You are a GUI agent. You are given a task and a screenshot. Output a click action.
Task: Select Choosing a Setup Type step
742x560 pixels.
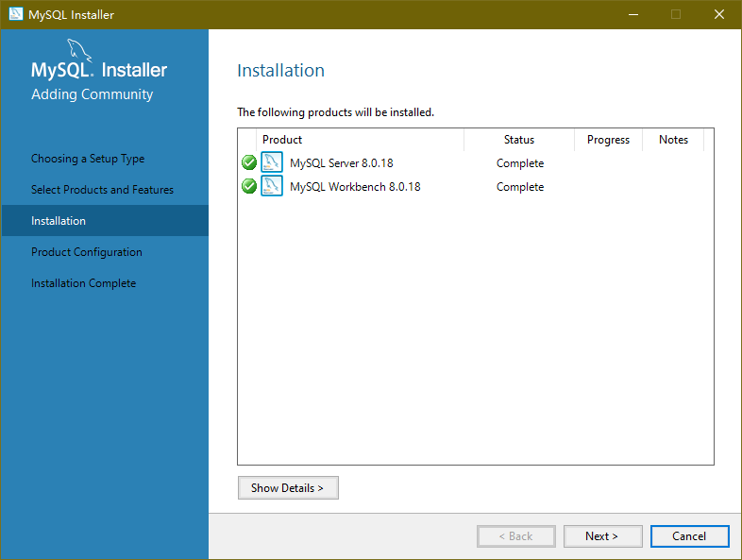(88, 159)
